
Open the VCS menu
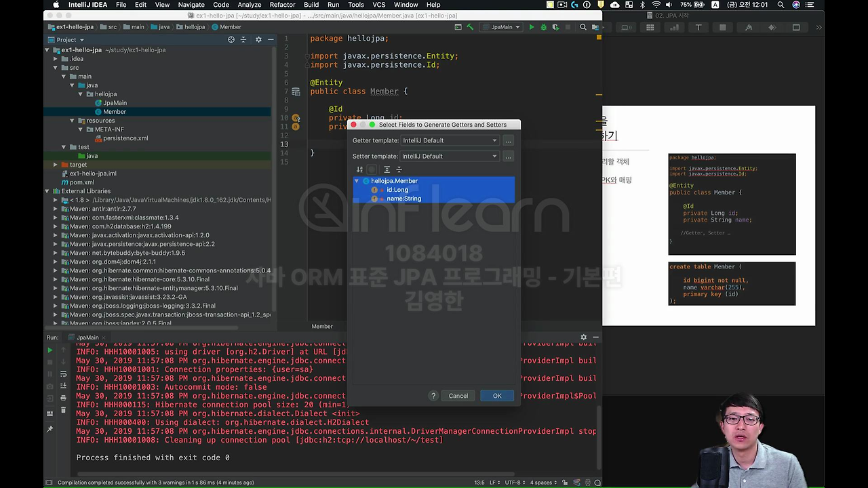[380, 5]
